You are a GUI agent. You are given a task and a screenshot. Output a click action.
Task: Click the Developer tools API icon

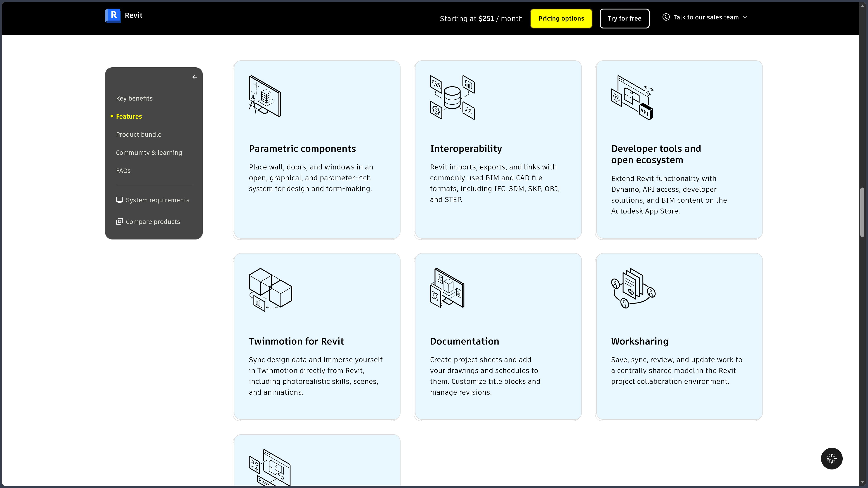click(632, 98)
